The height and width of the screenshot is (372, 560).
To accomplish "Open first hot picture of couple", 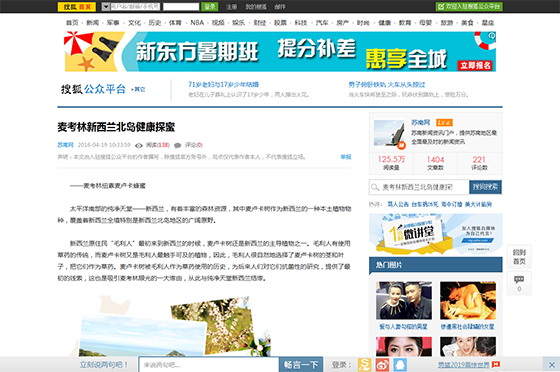I will point(404,300).
